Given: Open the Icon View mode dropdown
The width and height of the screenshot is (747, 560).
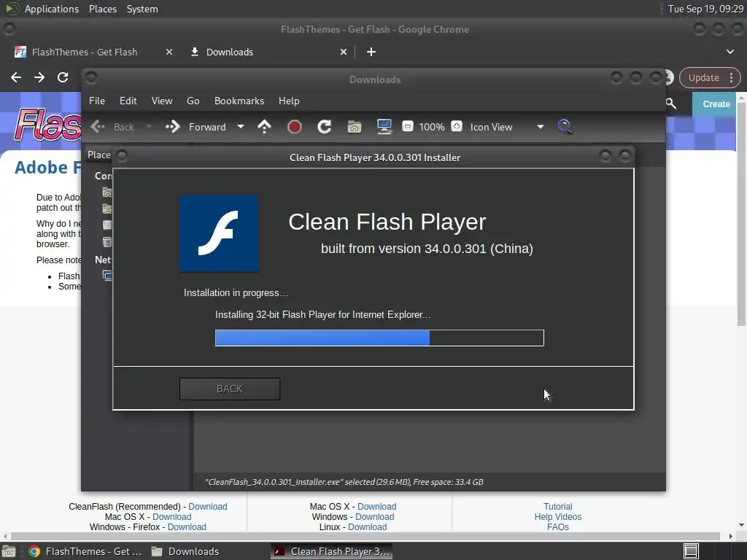Looking at the screenshot, I should 541,127.
